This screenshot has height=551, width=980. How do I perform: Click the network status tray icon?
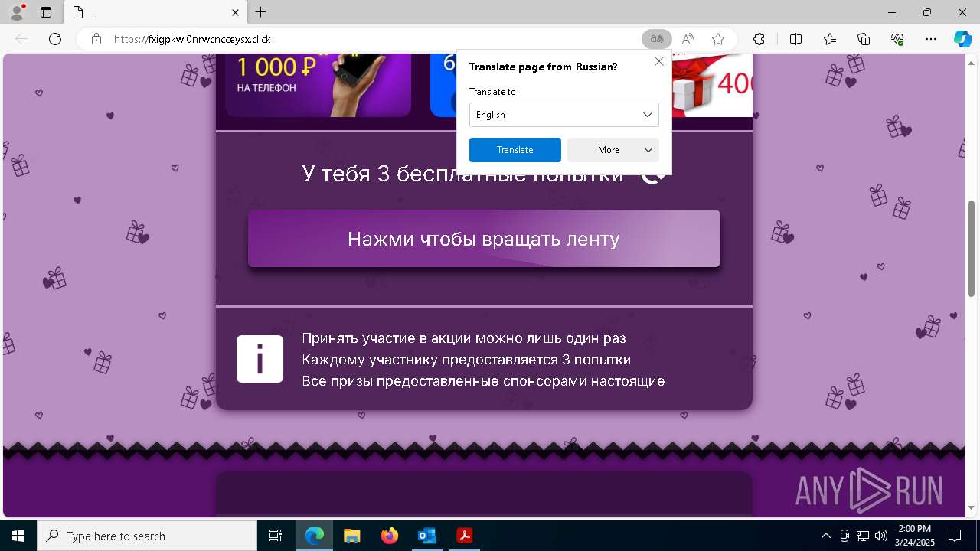pos(863,536)
